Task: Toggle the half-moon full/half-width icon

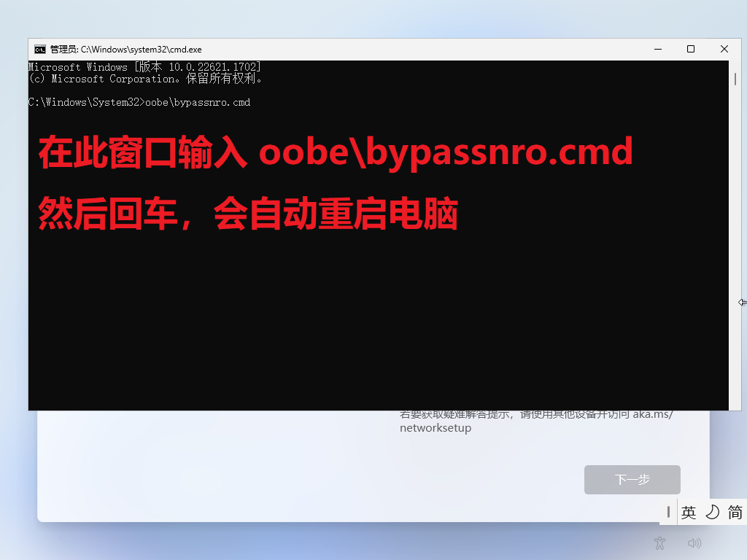Action: [712, 513]
